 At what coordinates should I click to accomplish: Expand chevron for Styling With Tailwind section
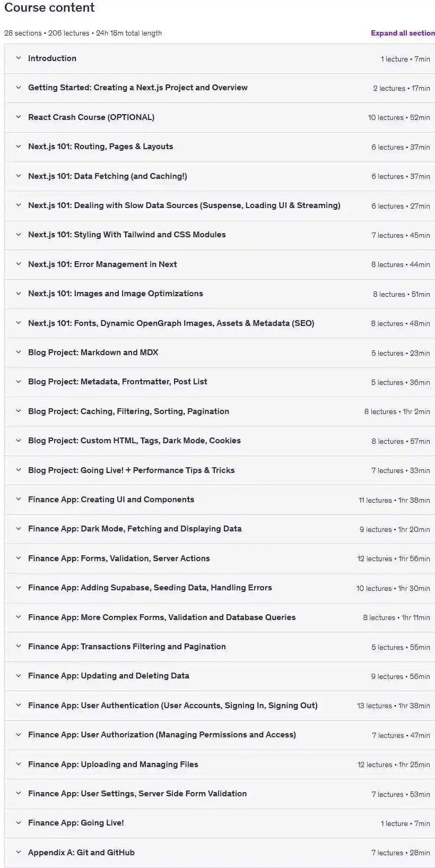pos(19,235)
